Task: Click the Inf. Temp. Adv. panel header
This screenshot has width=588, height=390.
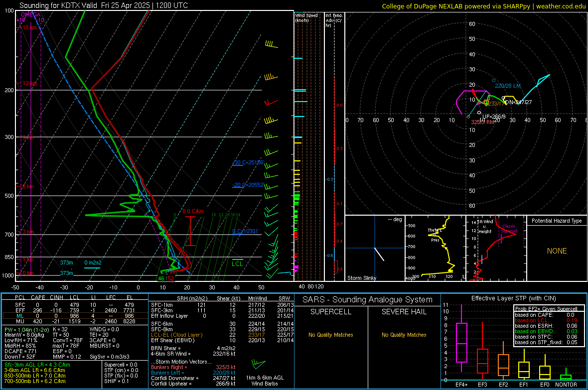Action: 334,20
